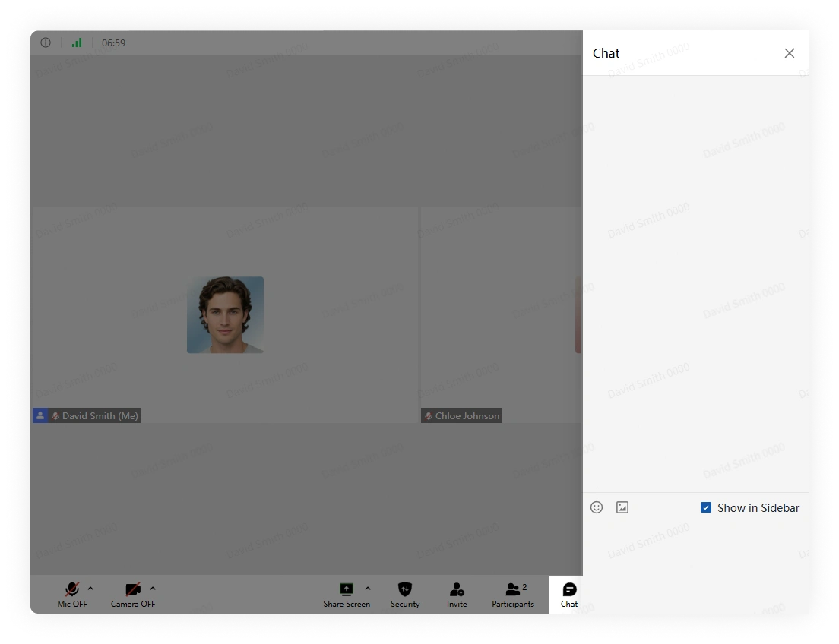Toggle the Chat panel from toolbar
Screen dimensions: 839x644
[x=568, y=595]
